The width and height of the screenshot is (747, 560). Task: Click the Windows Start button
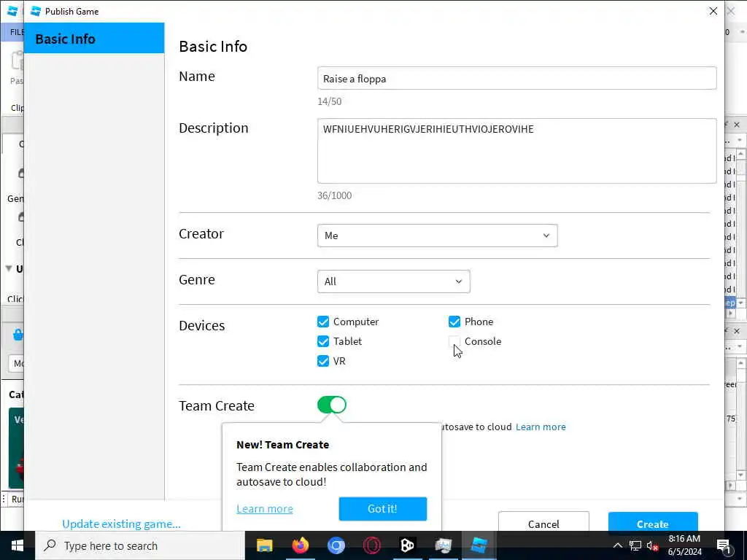18,545
